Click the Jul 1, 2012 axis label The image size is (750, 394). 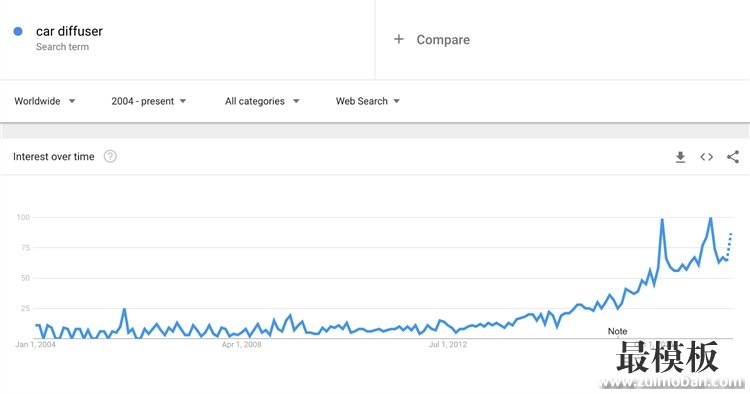448,344
